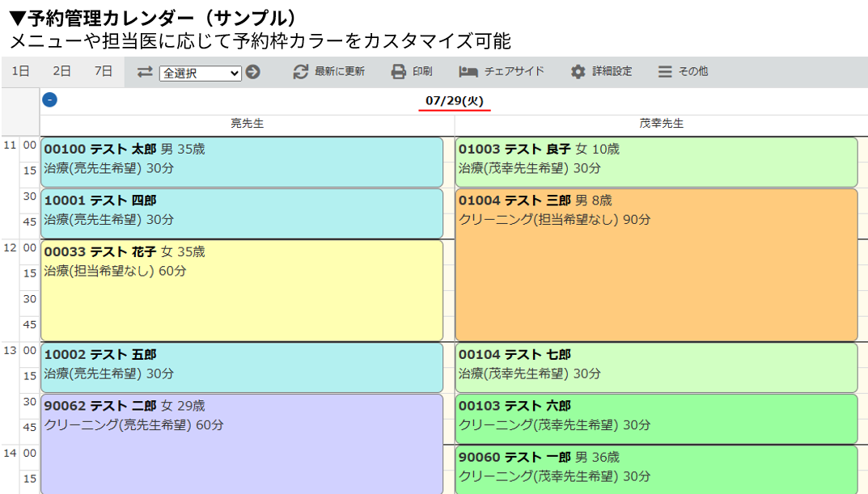Screen dimensions: 868x494
Task: Click the swap arrows icon in toolbar
Action: coord(145,72)
